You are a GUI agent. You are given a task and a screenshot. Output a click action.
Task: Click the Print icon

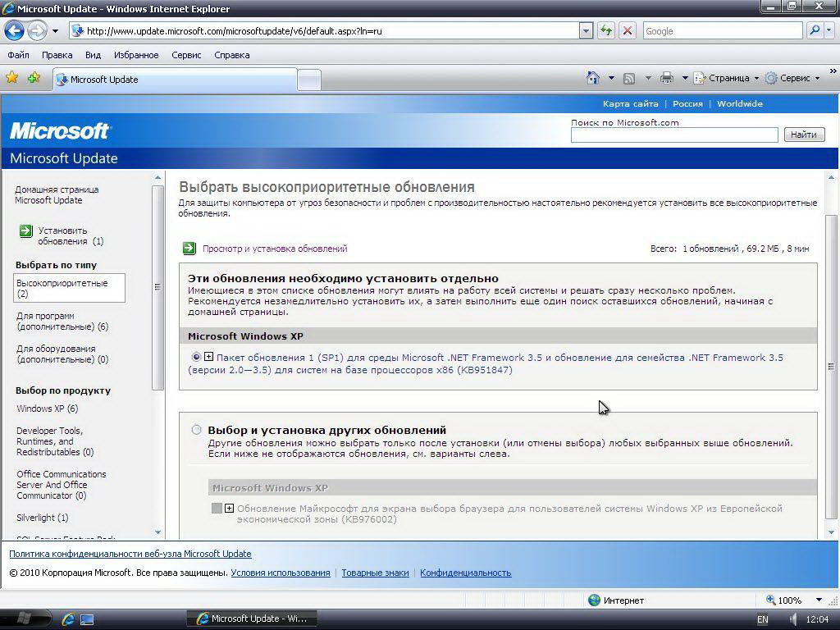666,78
